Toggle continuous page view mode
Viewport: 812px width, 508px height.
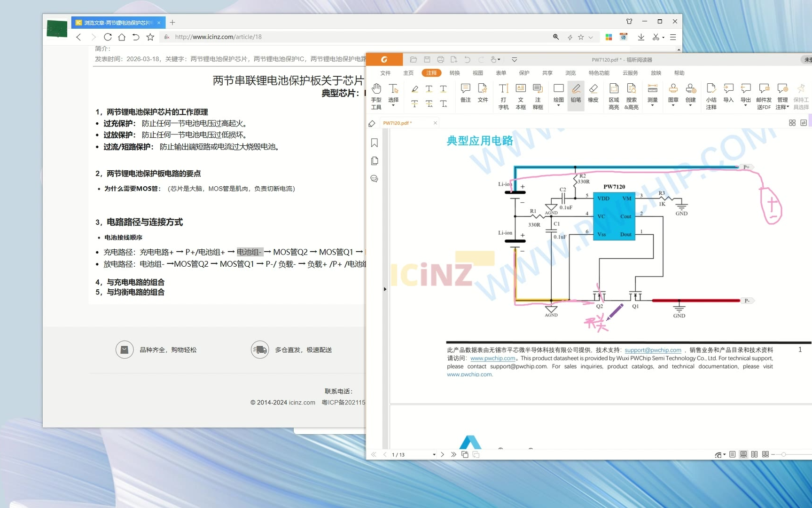[743, 454]
